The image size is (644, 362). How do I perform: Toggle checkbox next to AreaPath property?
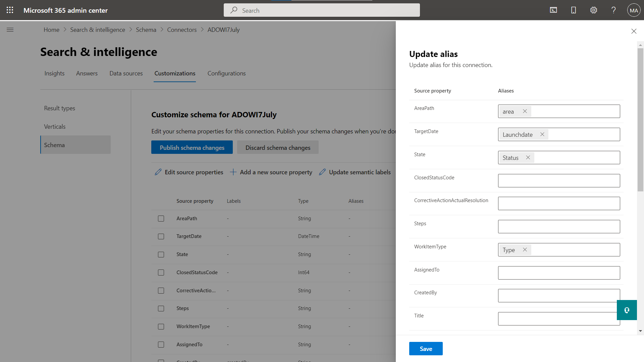coord(161,218)
